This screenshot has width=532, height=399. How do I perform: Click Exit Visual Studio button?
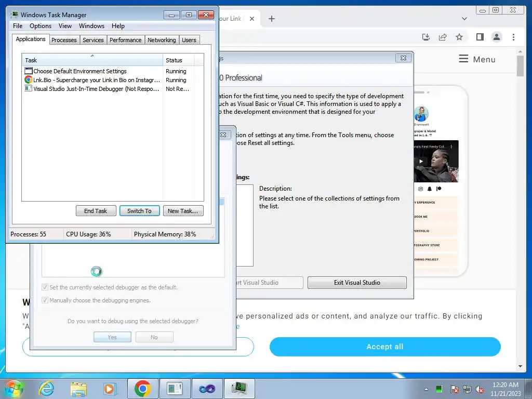(357, 283)
